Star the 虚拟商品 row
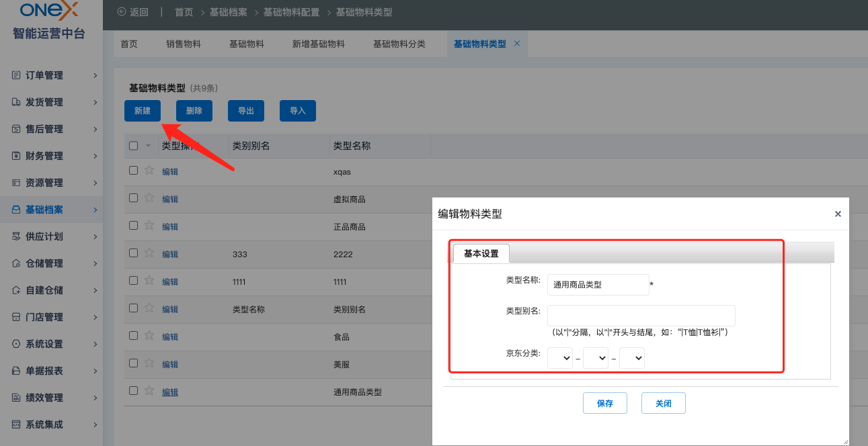The image size is (868, 446). [149, 198]
